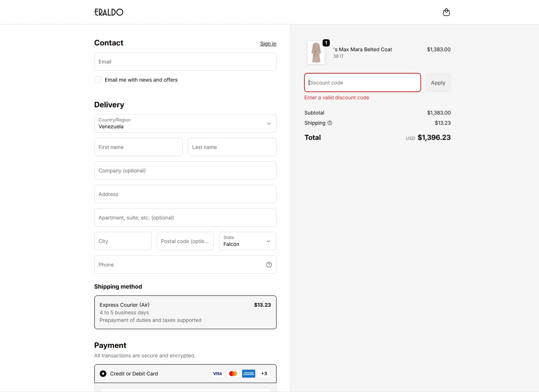This screenshot has width=539, height=392.
Task: Open the Country/Region dropdown
Action: pyautogui.click(x=185, y=123)
